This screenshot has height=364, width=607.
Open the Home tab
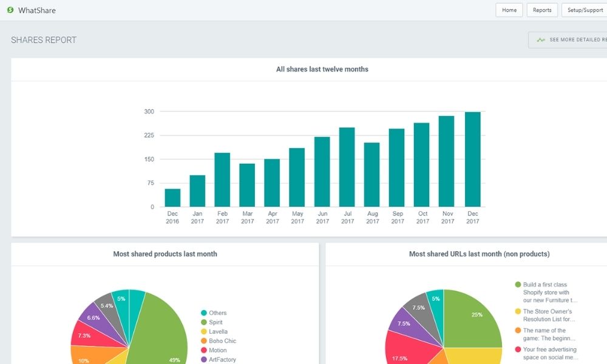click(x=509, y=10)
